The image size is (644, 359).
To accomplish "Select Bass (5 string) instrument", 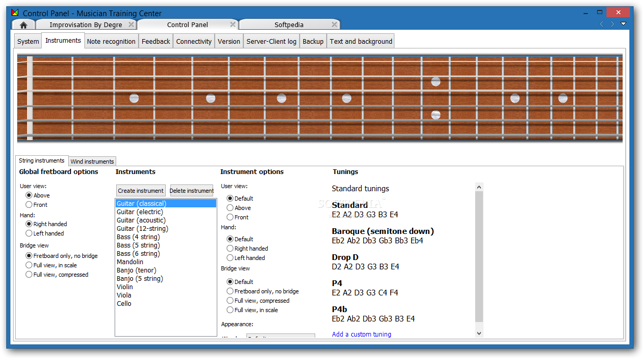I will [x=166, y=245].
